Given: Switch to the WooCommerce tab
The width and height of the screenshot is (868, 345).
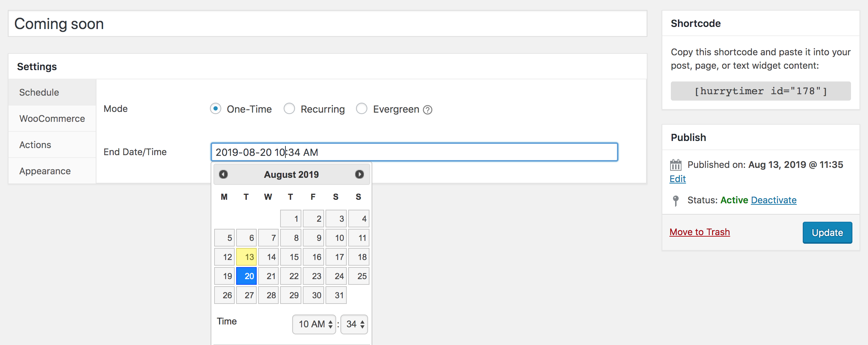Looking at the screenshot, I should pyautogui.click(x=52, y=119).
